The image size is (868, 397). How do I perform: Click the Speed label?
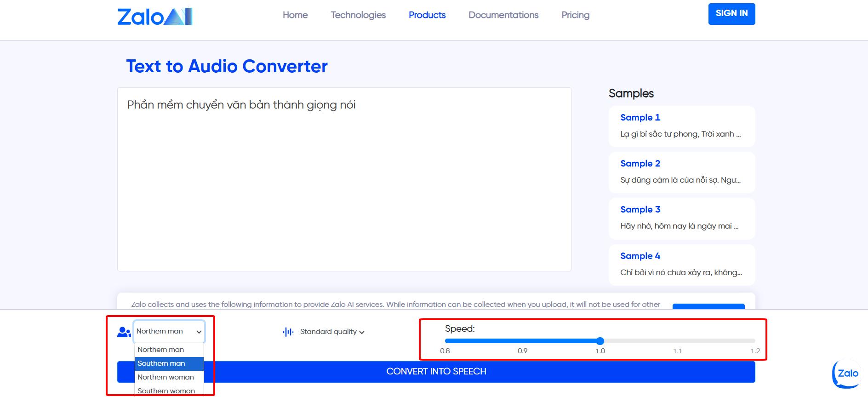460,329
